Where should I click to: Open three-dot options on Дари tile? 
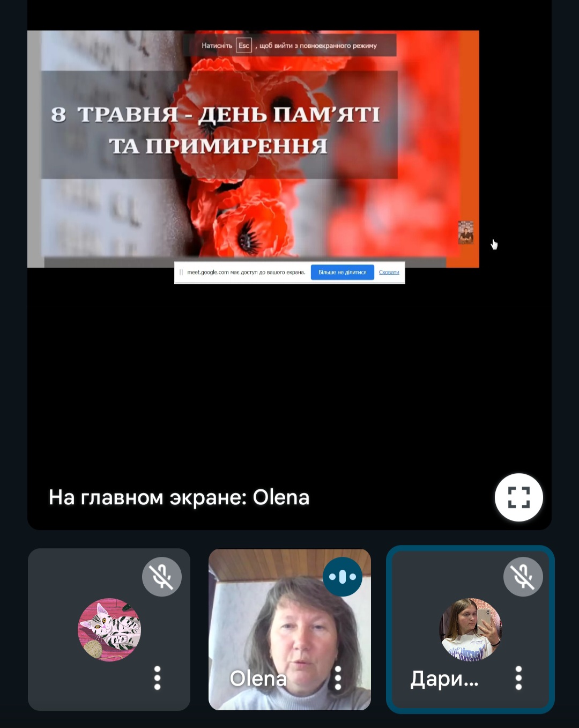point(518,678)
